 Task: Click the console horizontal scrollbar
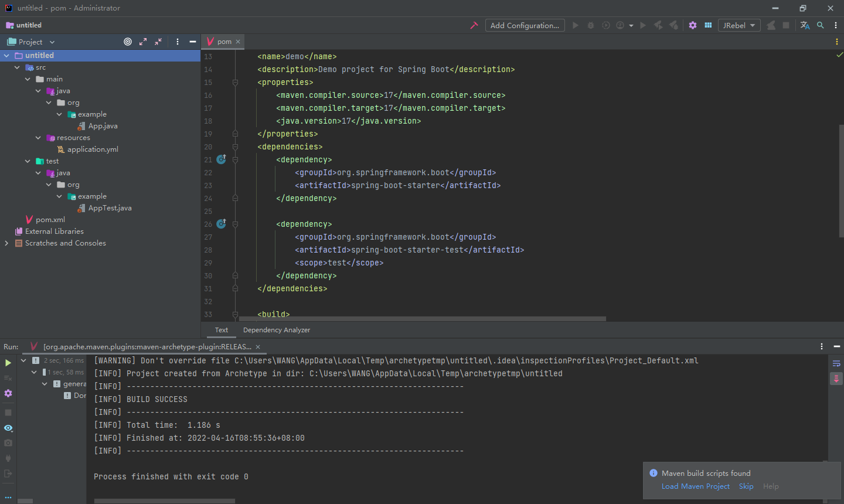165,501
